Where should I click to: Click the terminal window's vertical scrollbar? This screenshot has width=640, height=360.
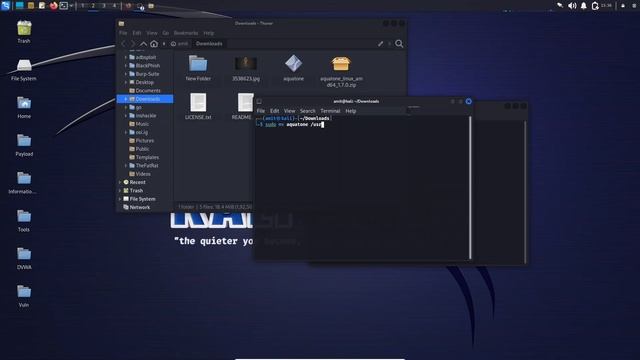tap(470, 187)
